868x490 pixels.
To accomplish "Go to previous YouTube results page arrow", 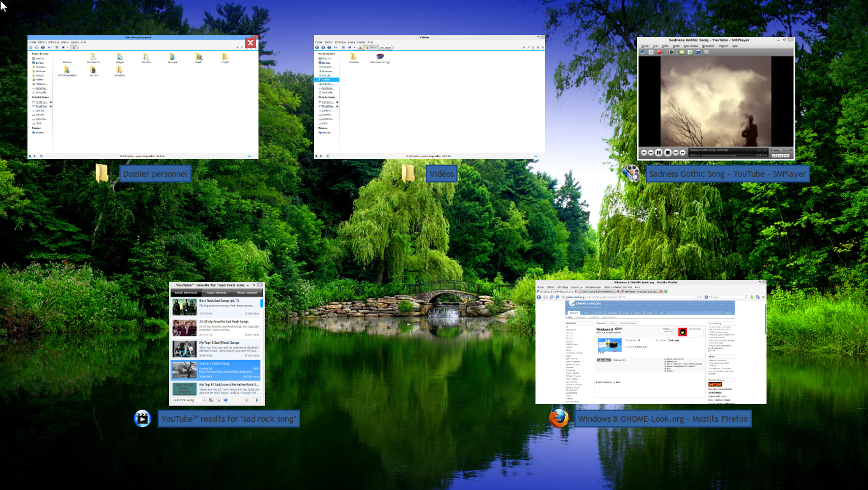I will (247, 400).
